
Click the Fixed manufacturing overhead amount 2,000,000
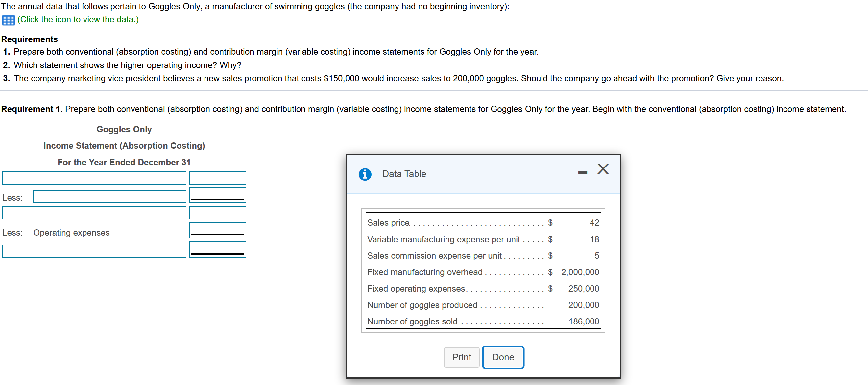(x=580, y=272)
